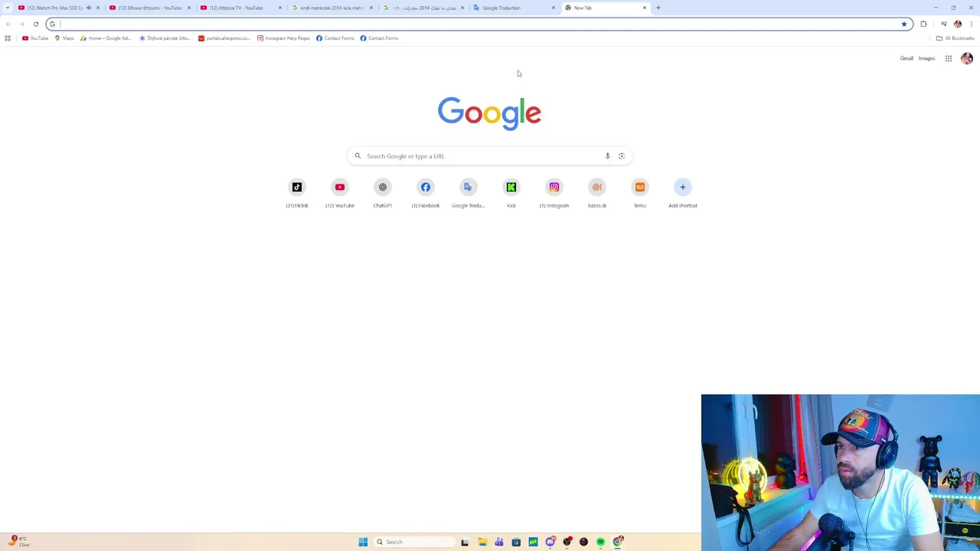Open the Windows Start menu
980x551 pixels.
coord(363,542)
